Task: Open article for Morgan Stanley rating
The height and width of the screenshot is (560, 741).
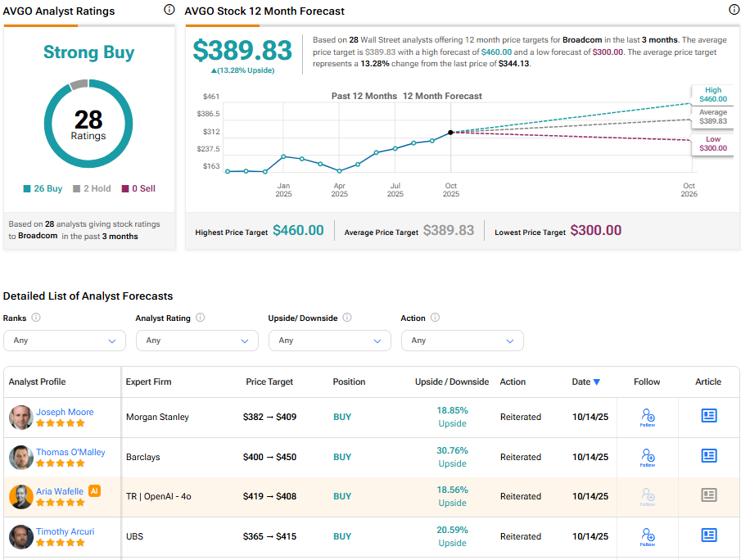Action: coord(708,416)
